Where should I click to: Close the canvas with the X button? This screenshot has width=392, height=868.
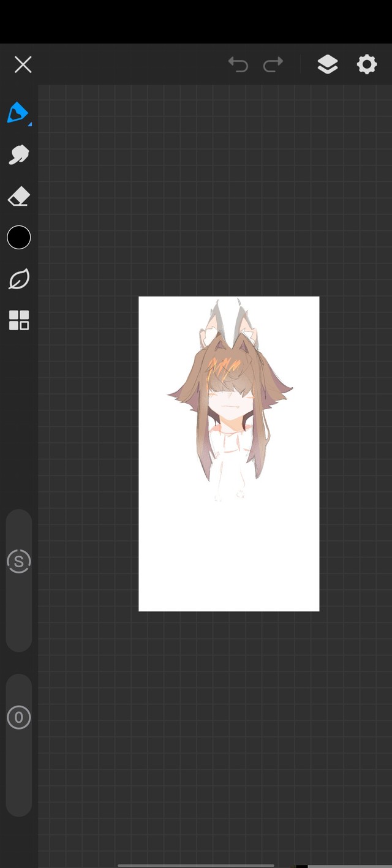tap(23, 64)
